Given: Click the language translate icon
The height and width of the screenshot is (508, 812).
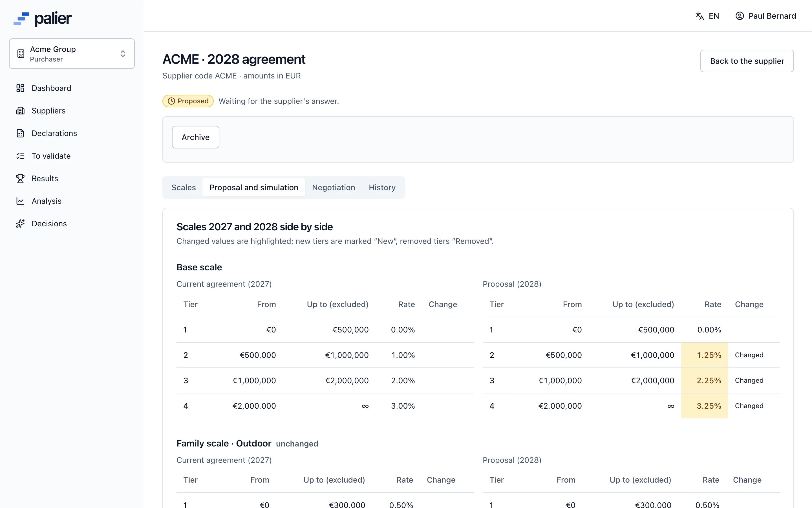Looking at the screenshot, I should [x=700, y=16].
